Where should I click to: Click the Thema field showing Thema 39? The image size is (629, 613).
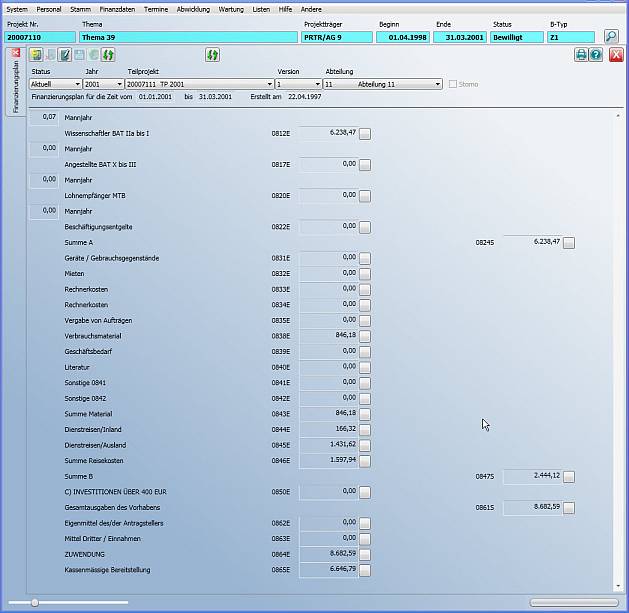(x=188, y=37)
